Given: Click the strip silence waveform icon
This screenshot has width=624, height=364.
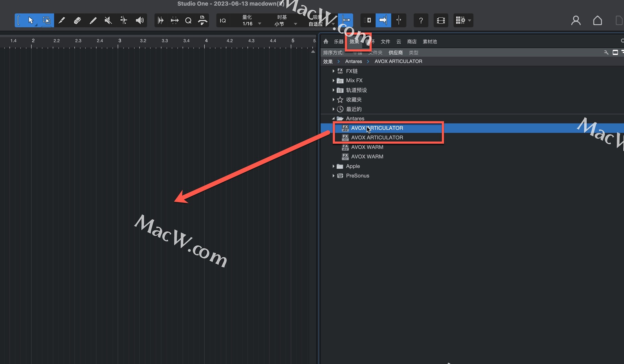Looking at the screenshot, I should (x=161, y=20).
